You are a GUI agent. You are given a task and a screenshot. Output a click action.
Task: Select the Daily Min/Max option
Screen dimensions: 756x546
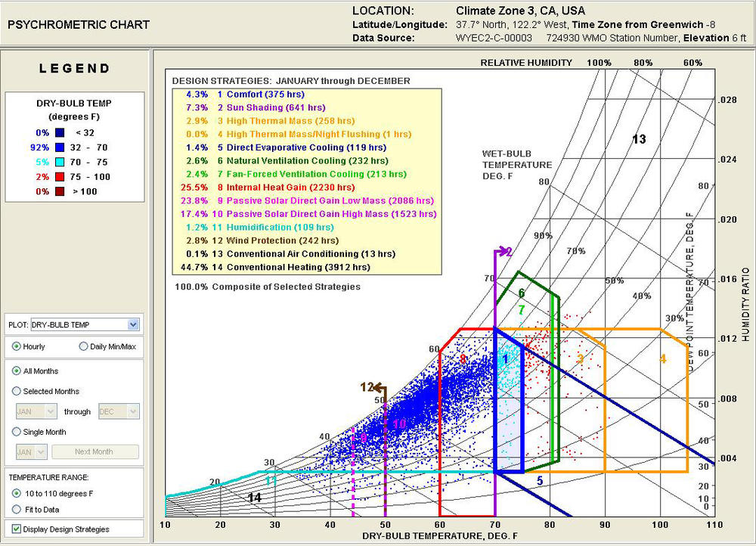83,346
